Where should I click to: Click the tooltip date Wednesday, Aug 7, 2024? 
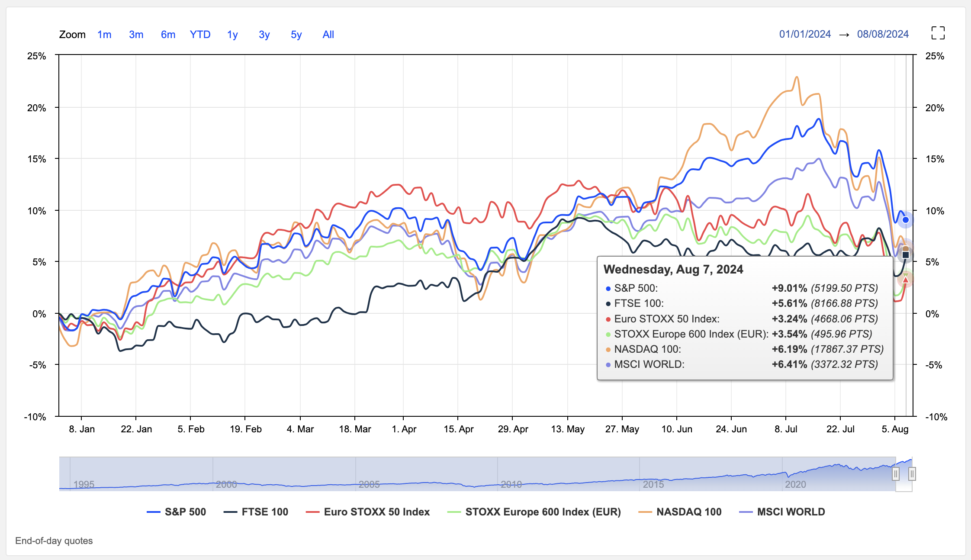(673, 269)
